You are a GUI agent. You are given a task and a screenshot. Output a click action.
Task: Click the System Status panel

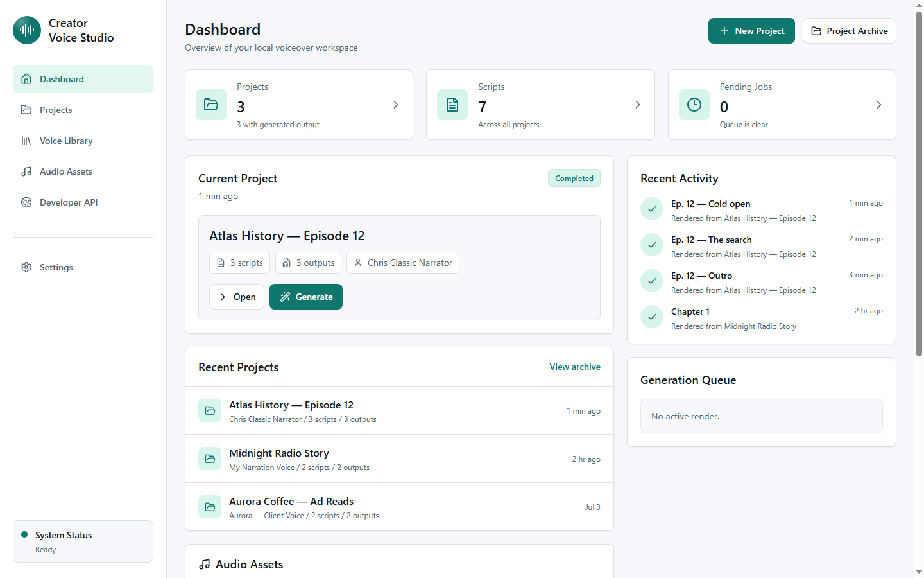tap(83, 541)
